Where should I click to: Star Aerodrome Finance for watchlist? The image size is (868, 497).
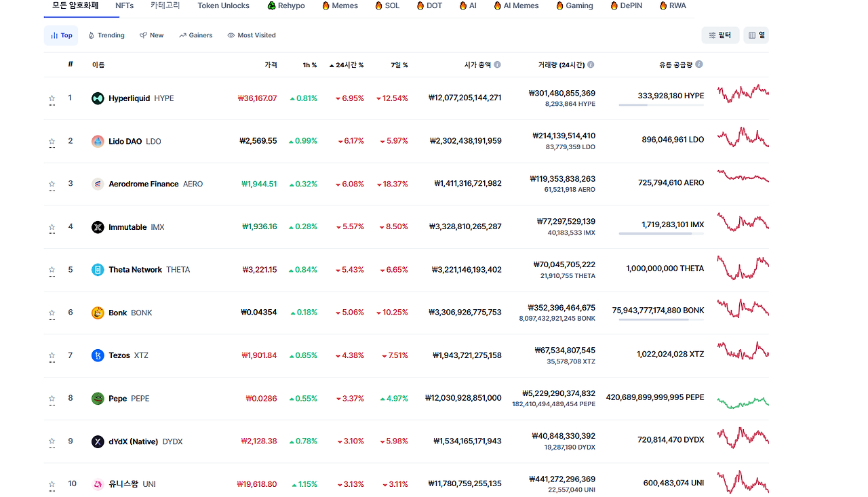point(52,184)
